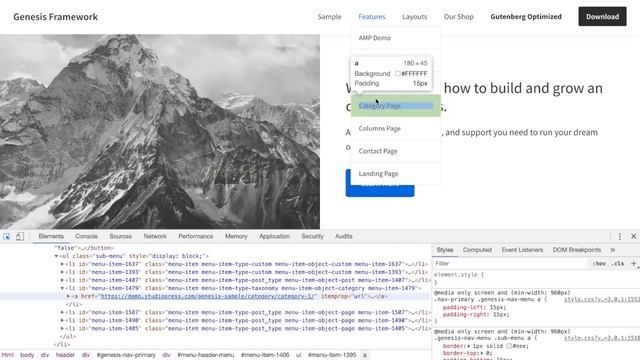Open the Layouts nav link
The height and width of the screenshot is (360, 640).
[415, 17]
